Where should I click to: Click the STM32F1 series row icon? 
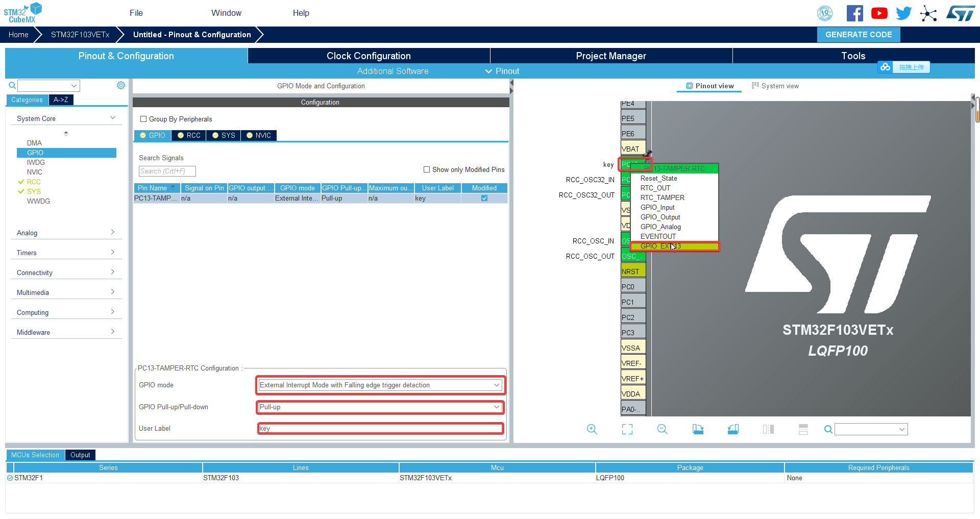[10, 478]
